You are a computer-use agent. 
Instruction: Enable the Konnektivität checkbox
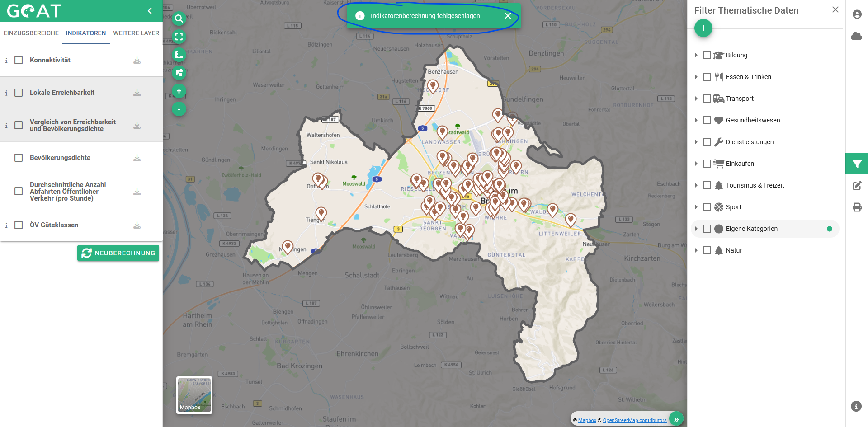point(18,60)
